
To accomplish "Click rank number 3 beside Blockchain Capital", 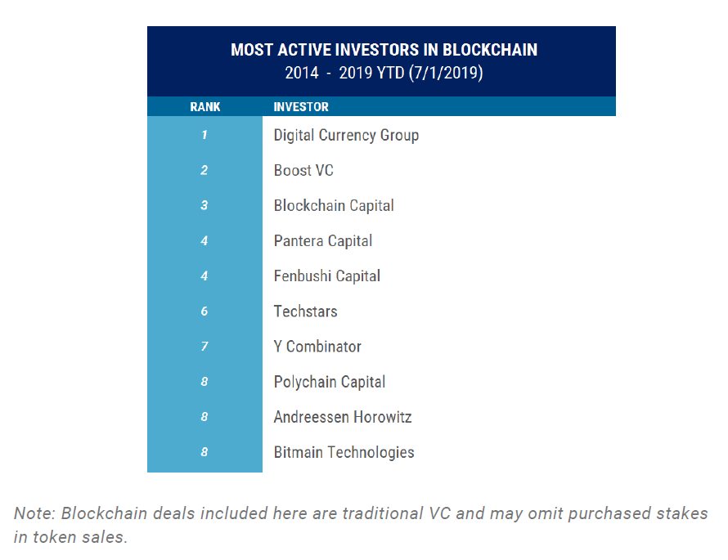I will (204, 205).
